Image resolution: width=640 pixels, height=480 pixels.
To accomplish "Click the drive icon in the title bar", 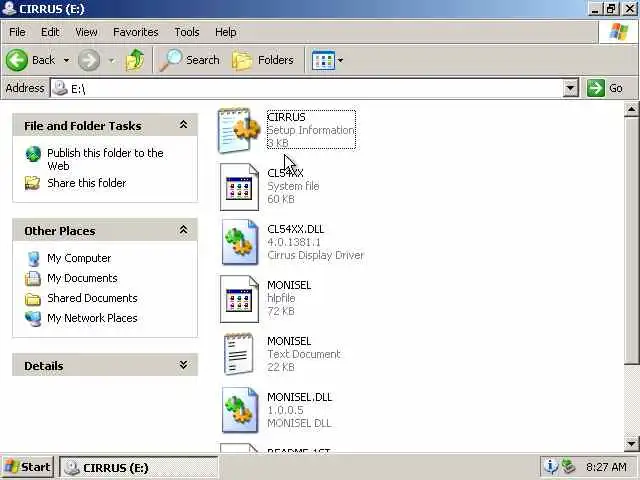I will (x=9, y=8).
